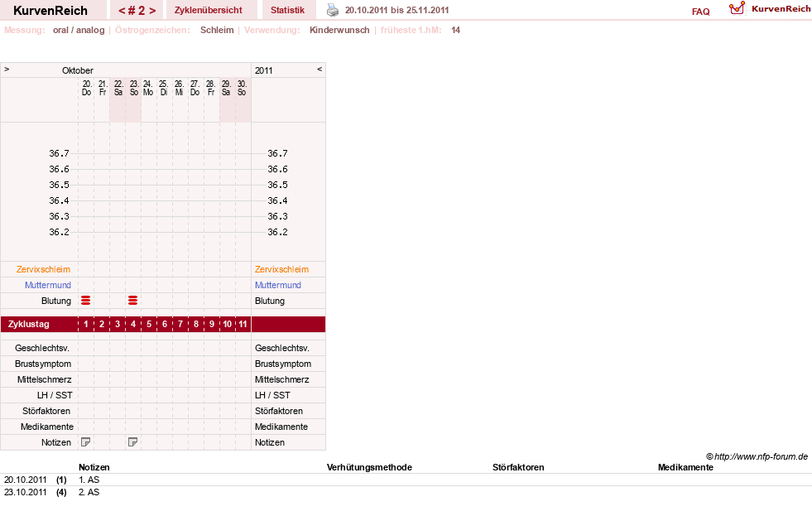This screenshot has width=812, height=516.
Task: Open the nfp-forum.de copyright link
Action: click(x=757, y=456)
